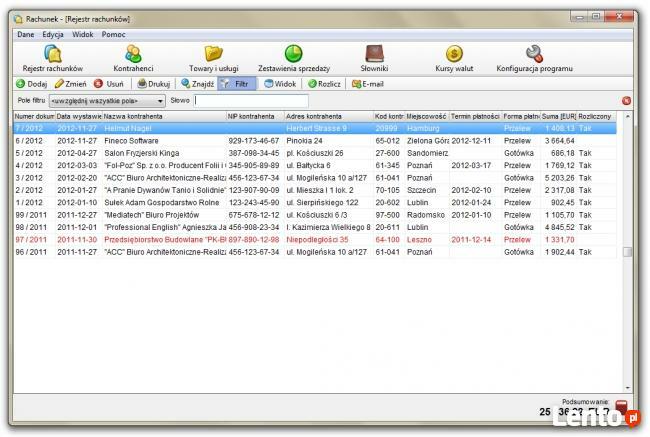This screenshot has width=650, height=437.
Task: Expand the Pole filtru dropdown
Action: click(160, 101)
